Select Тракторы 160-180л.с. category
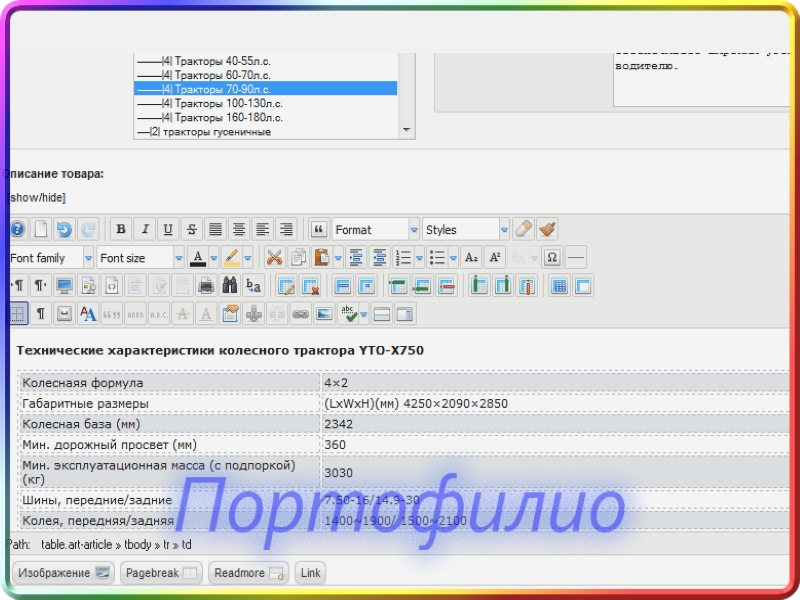Image resolution: width=800 pixels, height=600 pixels. pos(265,118)
